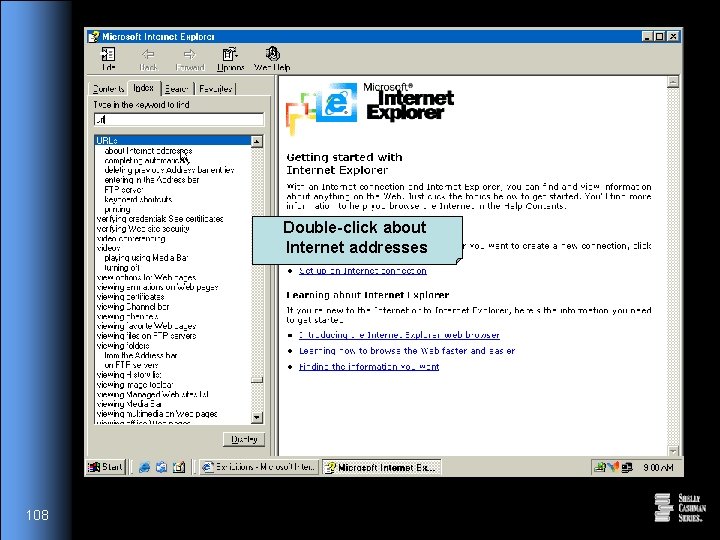Click the Forward toolbar button

coord(189,60)
